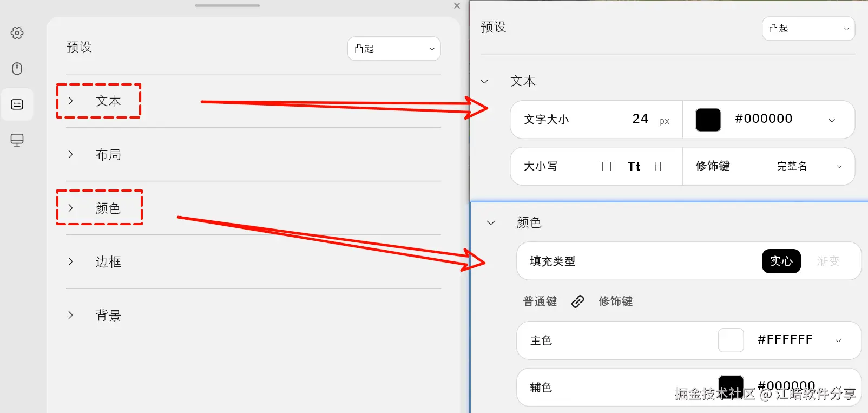
Task: Open the 预设 dropdown in the left panel
Action: tap(394, 49)
